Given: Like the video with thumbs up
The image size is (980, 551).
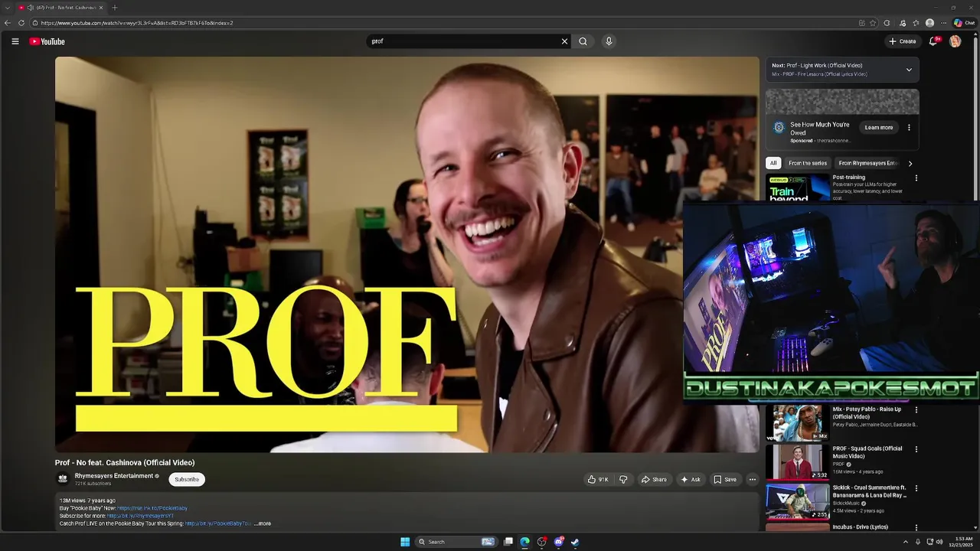Looking at the screenshot, I should 599,480.
